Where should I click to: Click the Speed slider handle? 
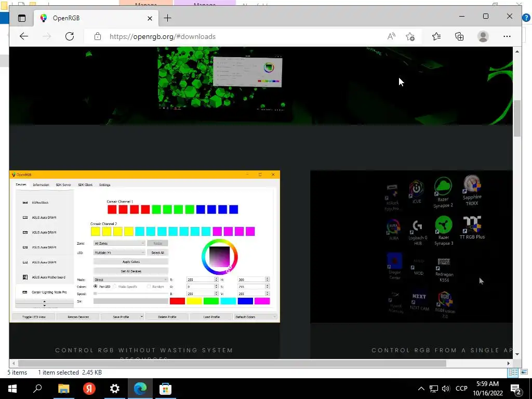tap(96, 294)
